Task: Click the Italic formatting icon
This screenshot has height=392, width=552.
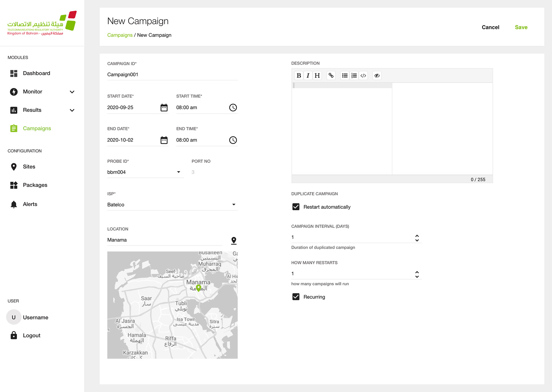Action: tap(308, 76)
